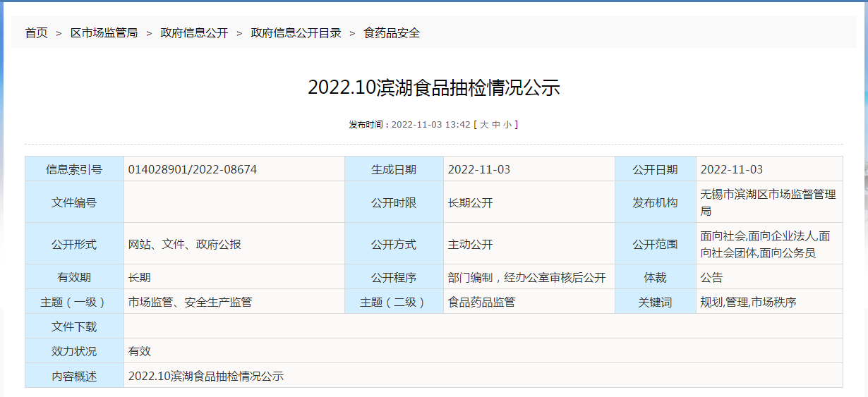Click the 主题（一级） label cell
The width and height of the screenshot is (868, 397).
(74, 302)
